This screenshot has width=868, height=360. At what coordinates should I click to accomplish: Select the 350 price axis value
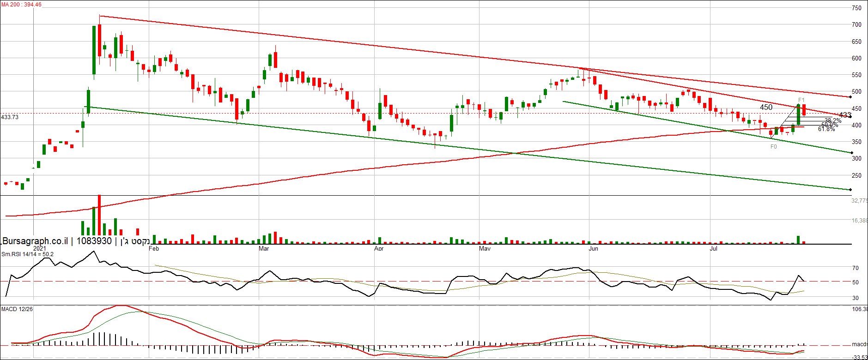pyautogui.click(x=856, y=142)
